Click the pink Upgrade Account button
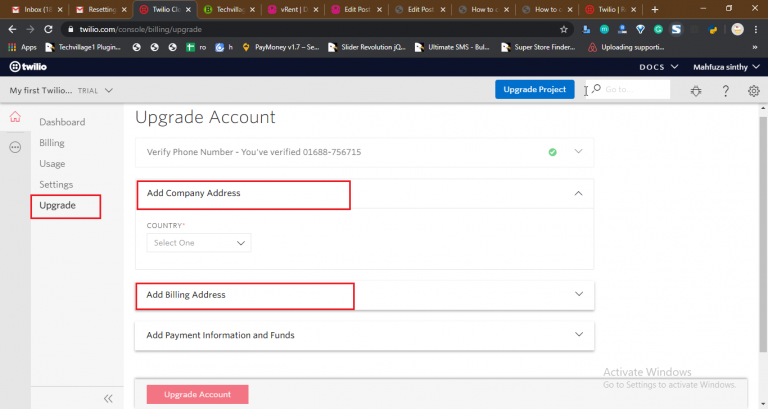 point(198,394)
